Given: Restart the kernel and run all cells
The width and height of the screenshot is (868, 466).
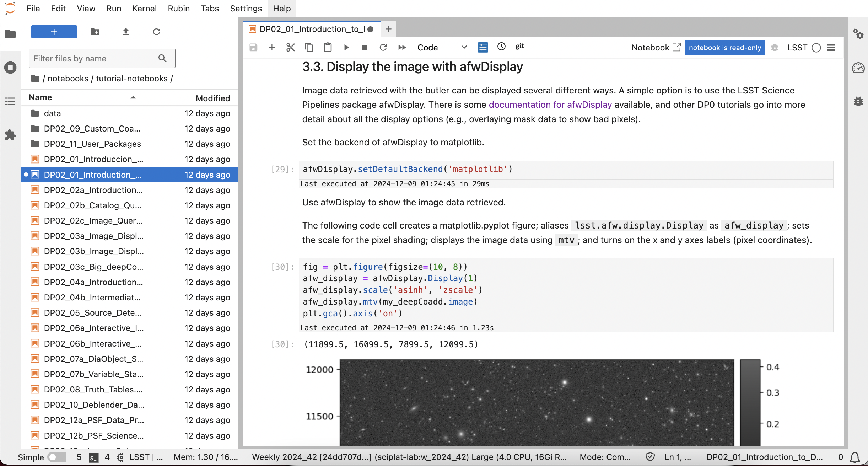Looking at the screenshot, I should coord(402,47).
